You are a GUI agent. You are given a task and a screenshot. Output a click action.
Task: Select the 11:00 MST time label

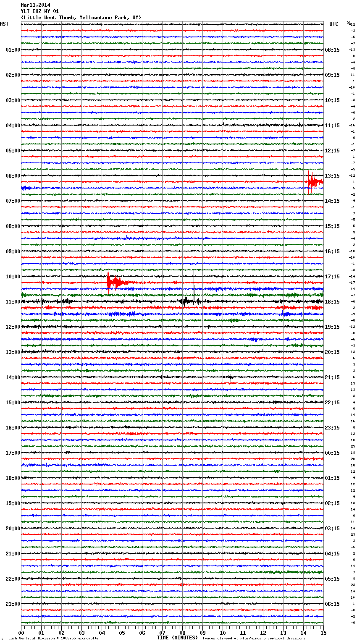pos(13,302)
